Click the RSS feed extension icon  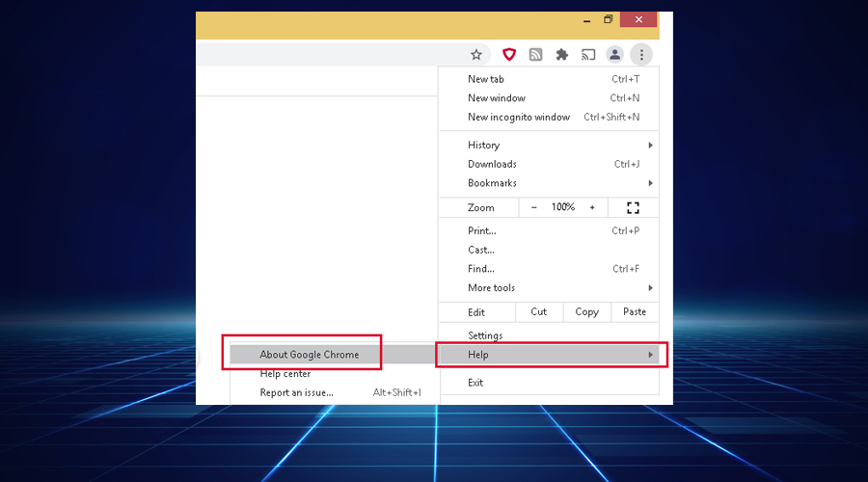tap(535, 55)
